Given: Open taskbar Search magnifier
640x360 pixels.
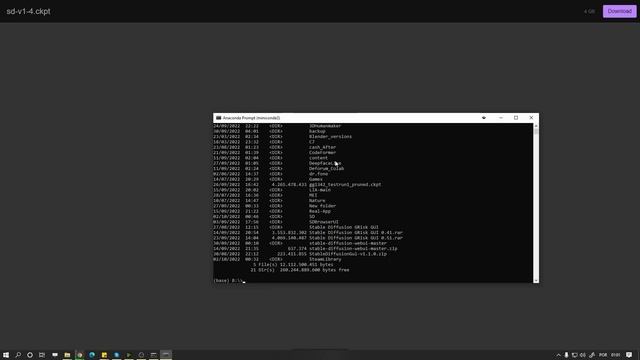Looking at the screenshot, I should click(18, 355).
